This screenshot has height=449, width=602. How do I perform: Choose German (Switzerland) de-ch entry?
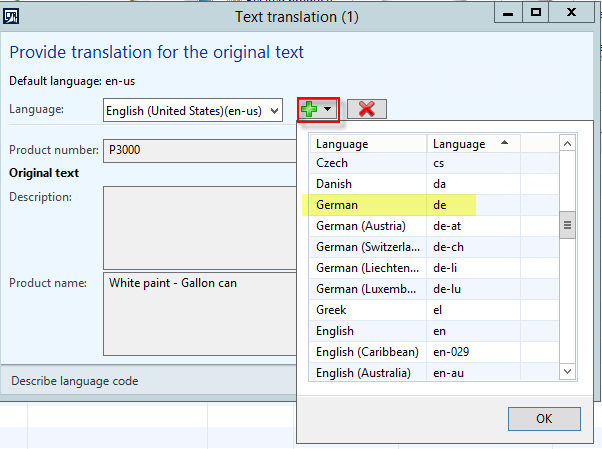[x=364, y=247]
